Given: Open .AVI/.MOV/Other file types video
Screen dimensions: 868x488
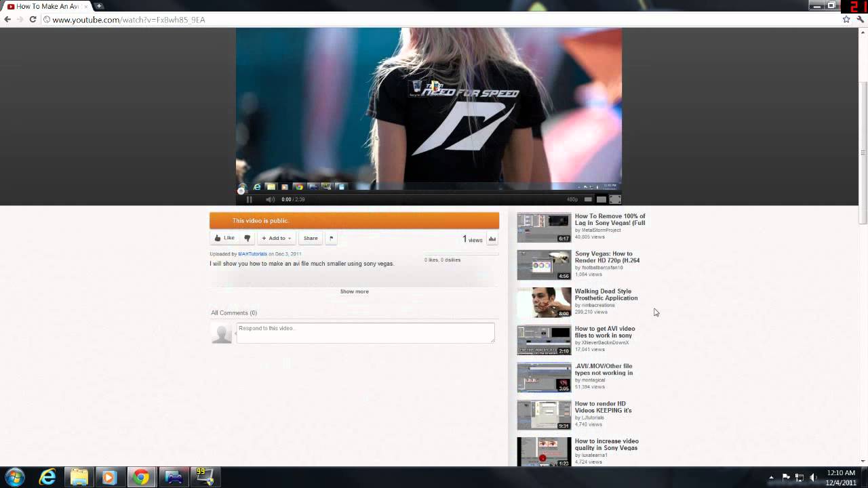Looking at the screenshot, I should coord(604,369).
